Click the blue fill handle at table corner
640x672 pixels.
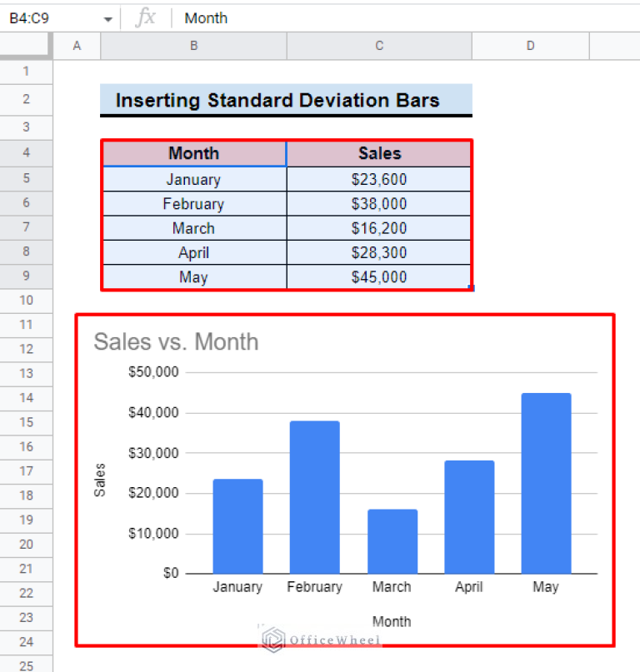(x=471, y=286)
